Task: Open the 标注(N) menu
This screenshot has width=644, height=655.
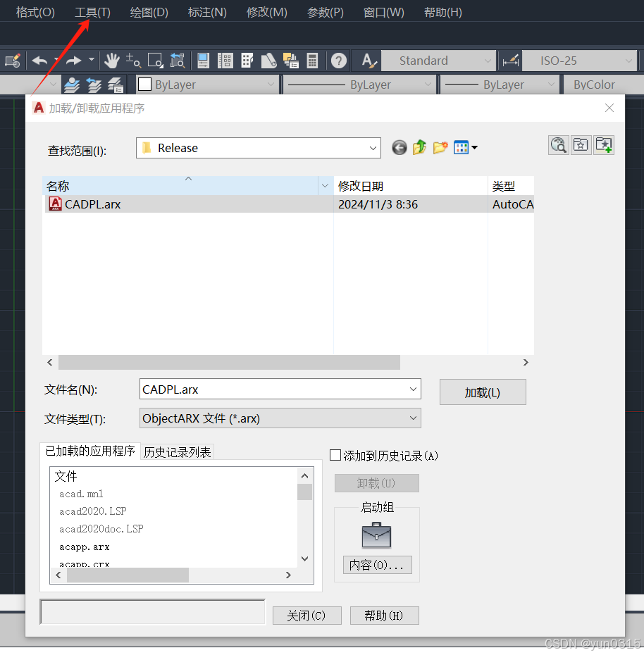Action: 207,12
